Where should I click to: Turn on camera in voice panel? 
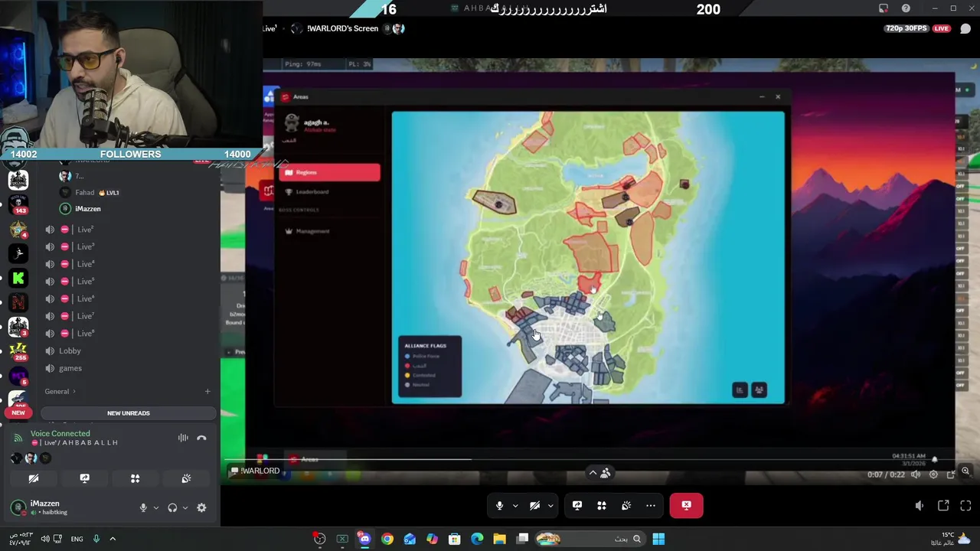tap(34, 478)
